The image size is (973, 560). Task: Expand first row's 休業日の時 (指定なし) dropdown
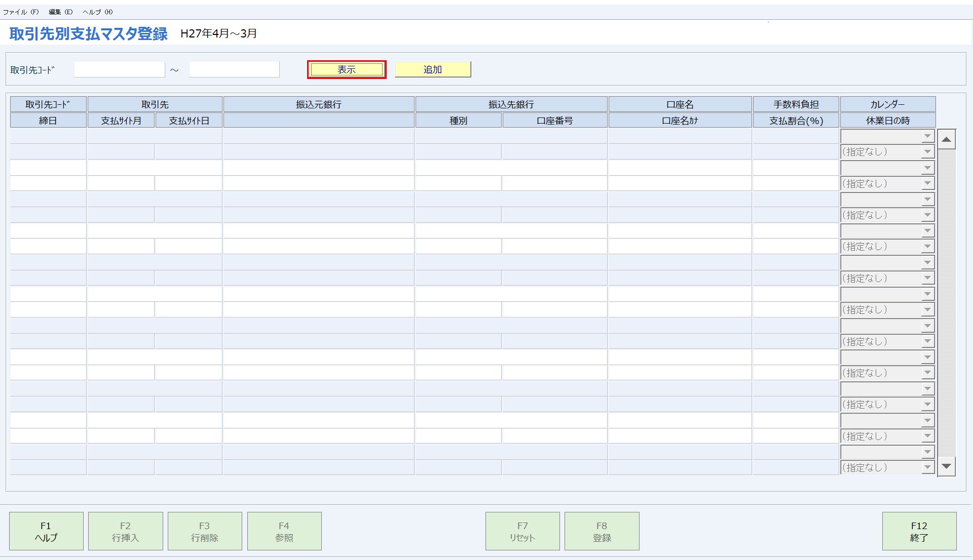(x=927, y=152)
